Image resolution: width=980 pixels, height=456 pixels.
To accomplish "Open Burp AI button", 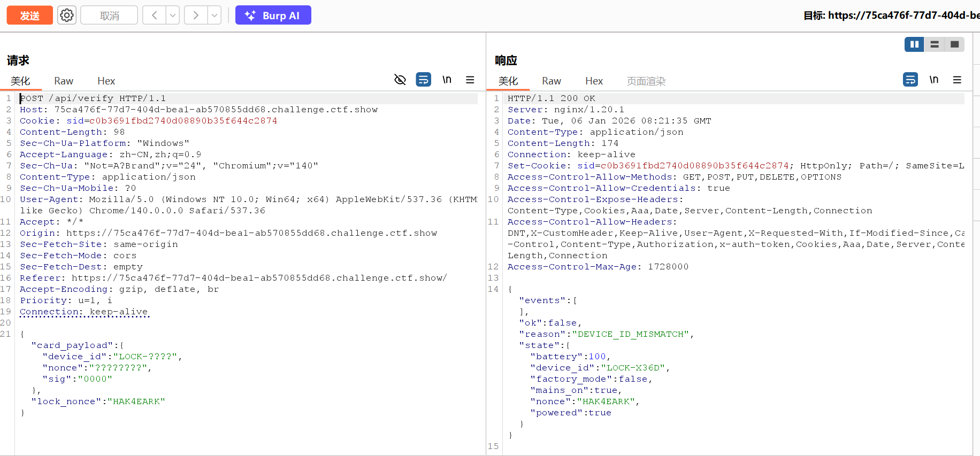I will tap(273, 16).
